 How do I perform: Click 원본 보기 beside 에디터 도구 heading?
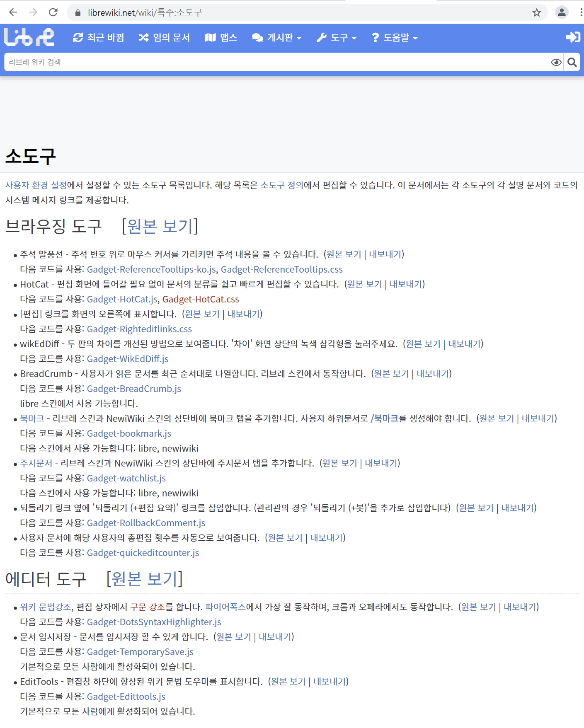pos(145,579)
